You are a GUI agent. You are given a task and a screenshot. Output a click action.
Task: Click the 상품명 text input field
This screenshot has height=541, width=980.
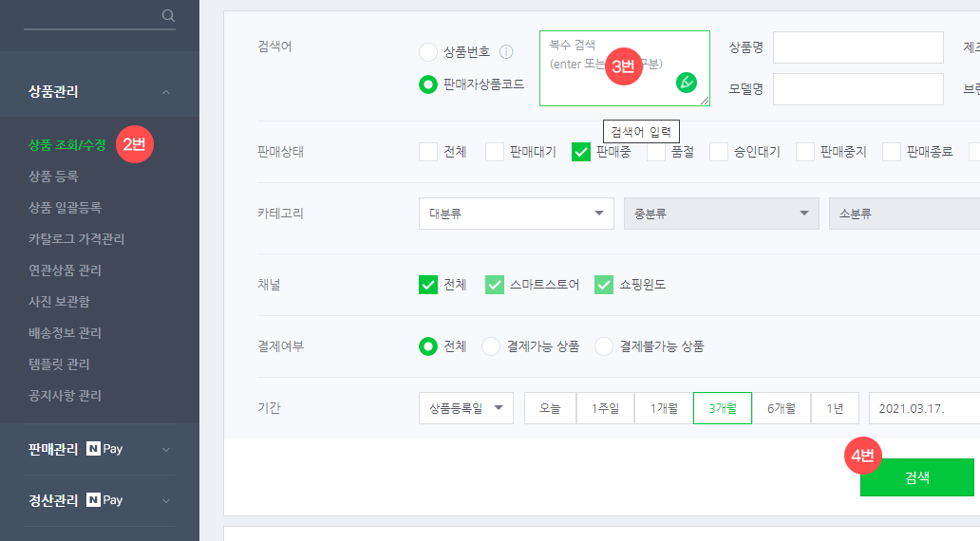[x=857, y=47]
